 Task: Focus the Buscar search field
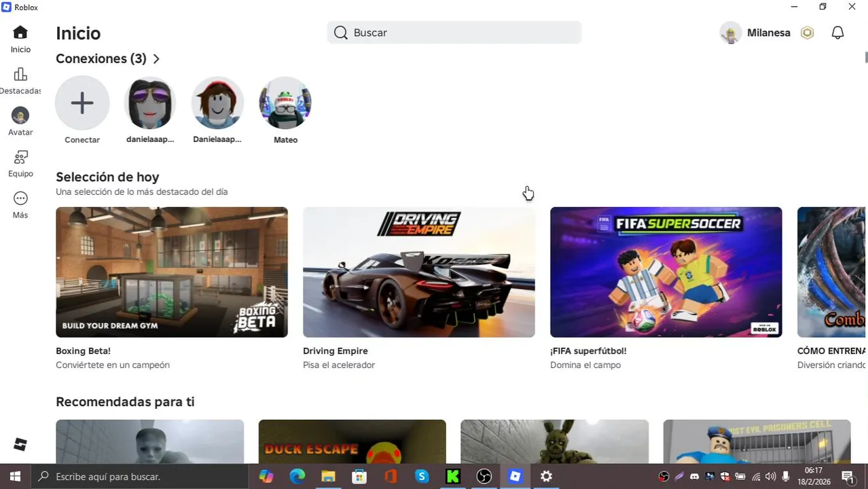(x=454, y=33)
